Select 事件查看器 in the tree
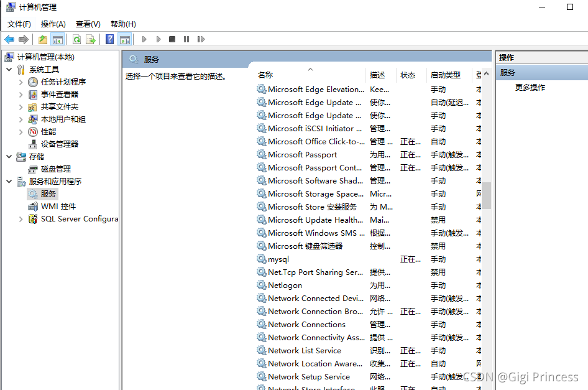 pyautogui.click(x=53, y=94)
